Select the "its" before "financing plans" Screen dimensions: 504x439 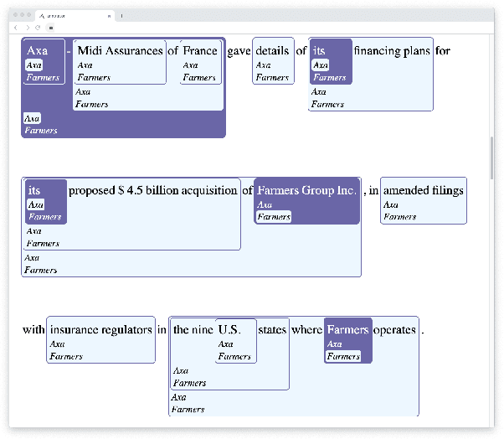tap(319, 51)
